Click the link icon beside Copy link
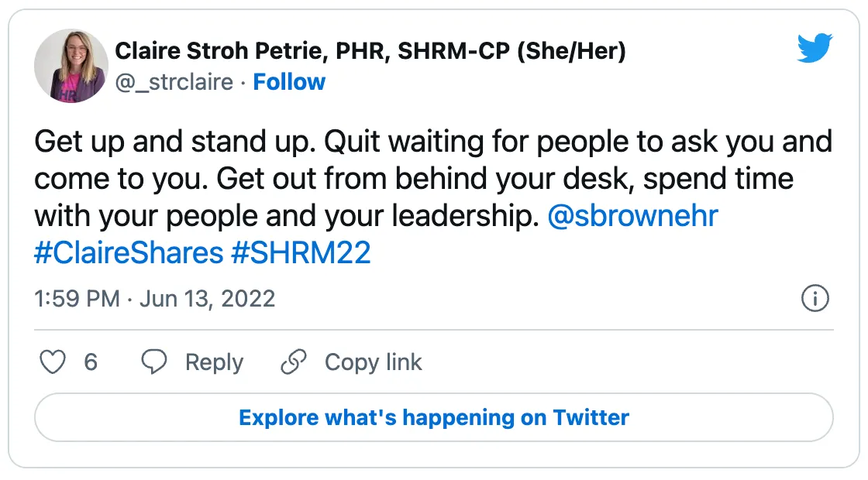The width and height of the screenshot is (868, 480). [x=293, y=362]
